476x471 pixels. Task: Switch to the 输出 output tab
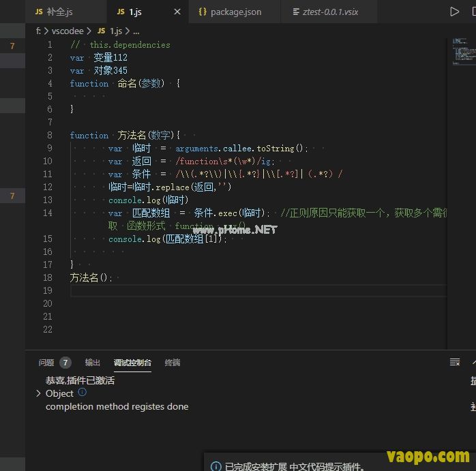click(x=92, y=363)
